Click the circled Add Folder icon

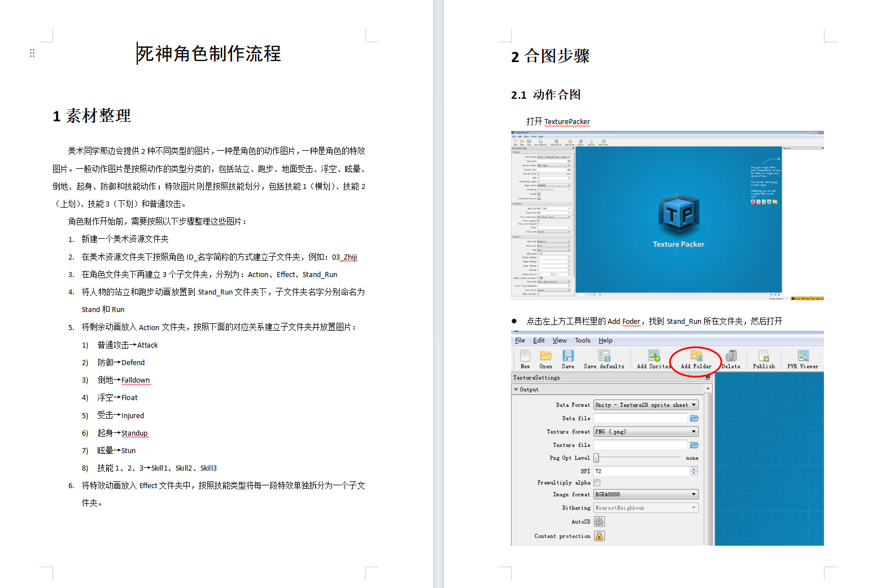[x=696, y=356]
